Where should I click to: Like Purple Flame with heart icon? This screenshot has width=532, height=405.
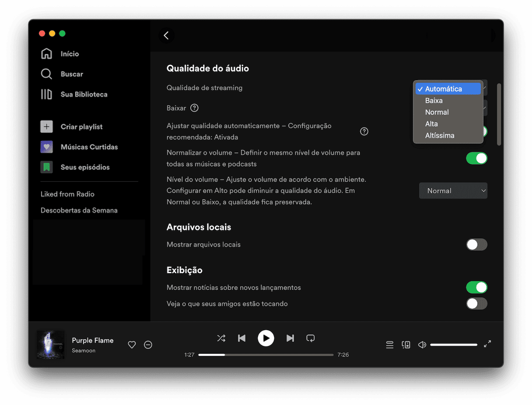pos(132,345)
